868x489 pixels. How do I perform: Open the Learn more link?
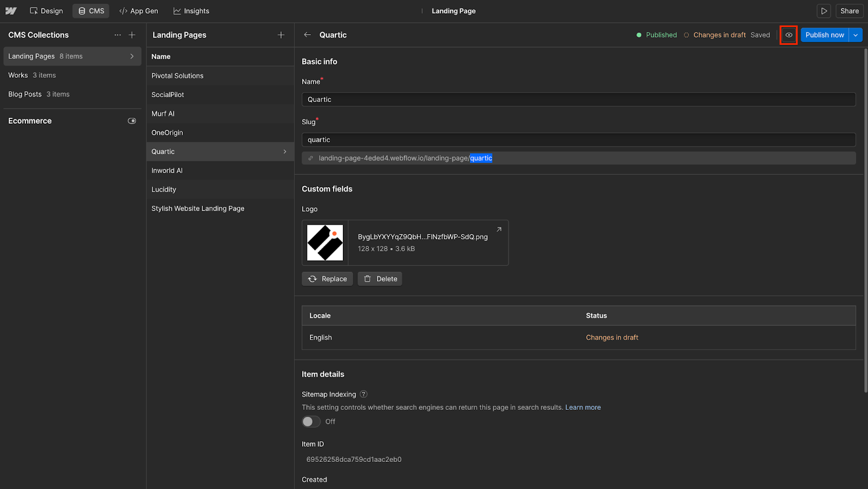583,408
